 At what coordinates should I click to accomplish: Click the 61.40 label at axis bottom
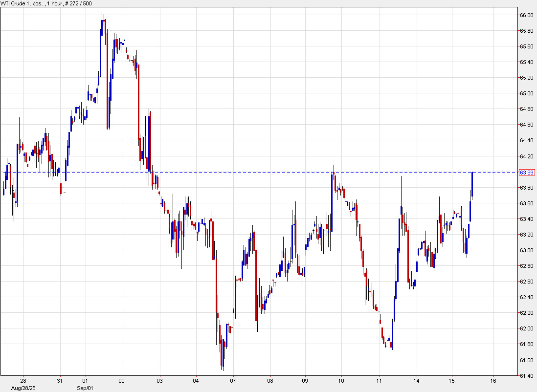coord(526,376)
